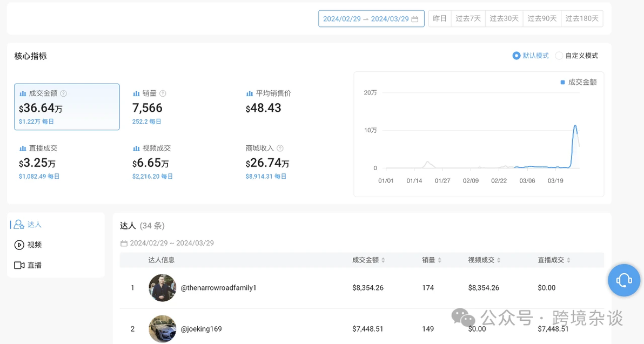
Task: Click bar chart icon beside 平均销售价
Action: pos(249,93)
